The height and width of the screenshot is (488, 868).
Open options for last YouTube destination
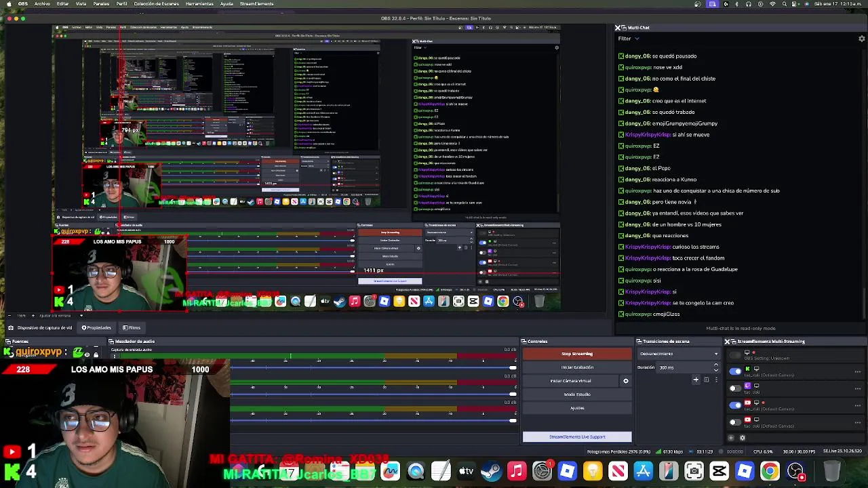point(858,422)
